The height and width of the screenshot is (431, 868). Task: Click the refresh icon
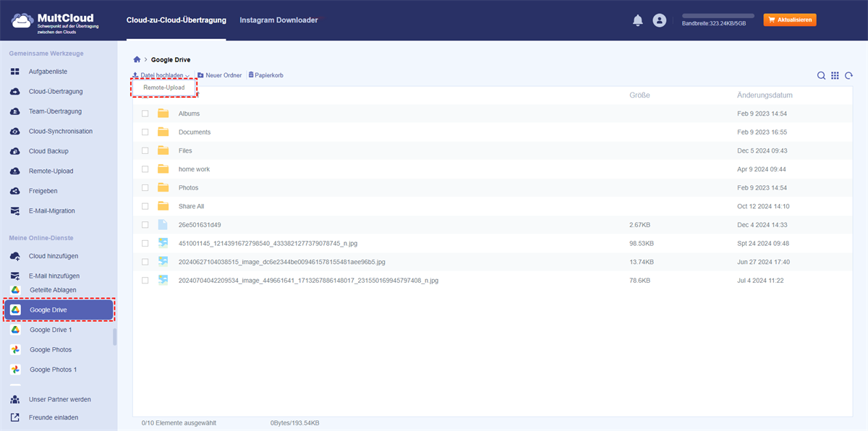tap(848, 76)
